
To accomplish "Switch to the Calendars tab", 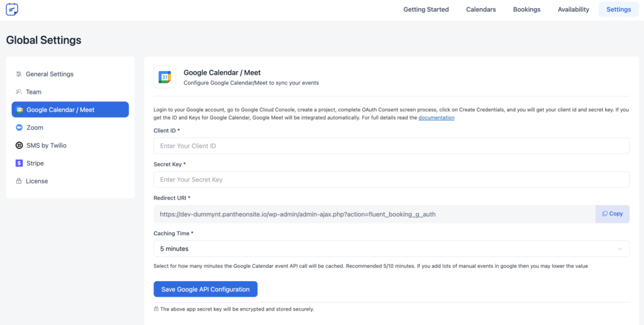I will pyautogui.click(x=481, y=9).
